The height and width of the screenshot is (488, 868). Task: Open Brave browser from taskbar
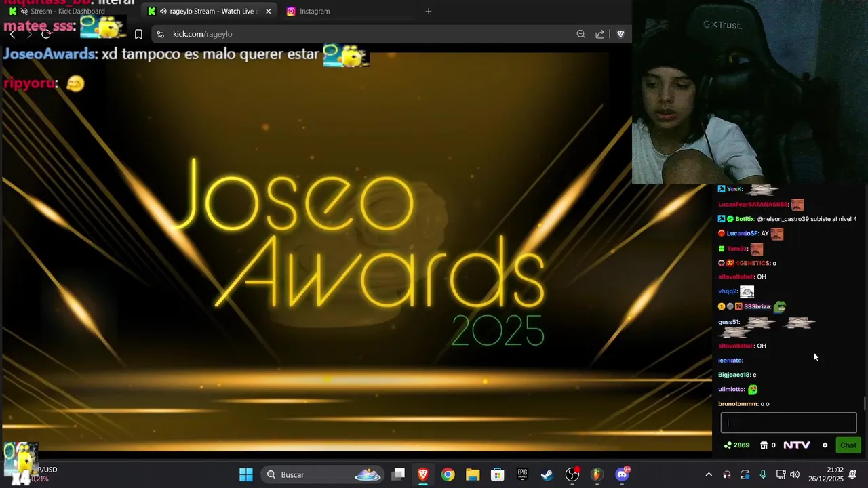[x=423, y=474]
